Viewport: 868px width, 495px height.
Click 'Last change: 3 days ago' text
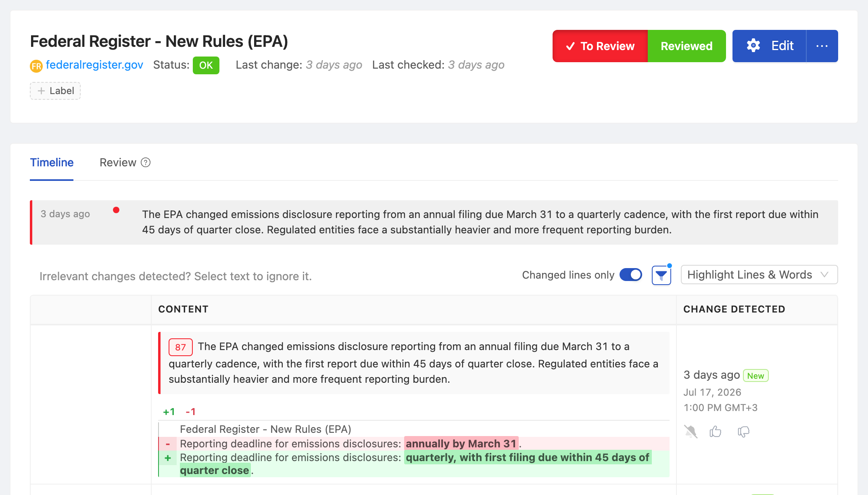pyautogui.click(x=299, y=65)
